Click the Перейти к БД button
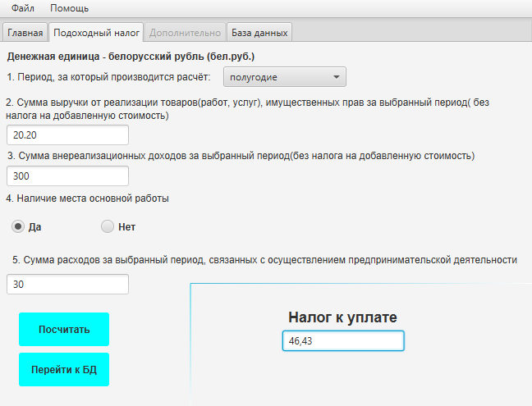This screenshot has height=406, width=532. coord(64,369)
